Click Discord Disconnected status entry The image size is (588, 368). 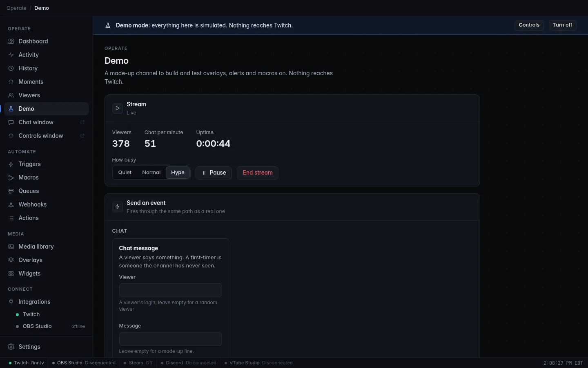tap(189, 363)
